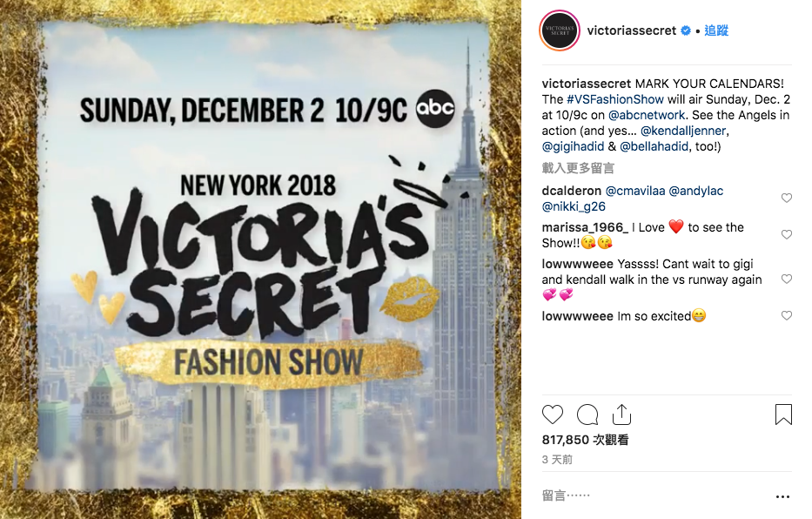The height and width of the screenshot is (519, 812).
Task: Expand more comments with 載入更多留言
Action: point(578,168)
